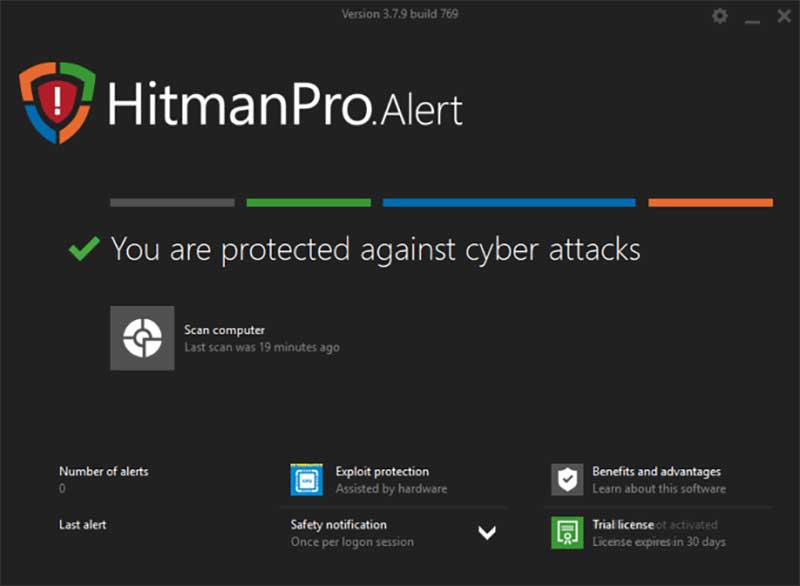Viewport: 800px width, 586px height.
Task: Click the Trial license text
Action: 623,525
